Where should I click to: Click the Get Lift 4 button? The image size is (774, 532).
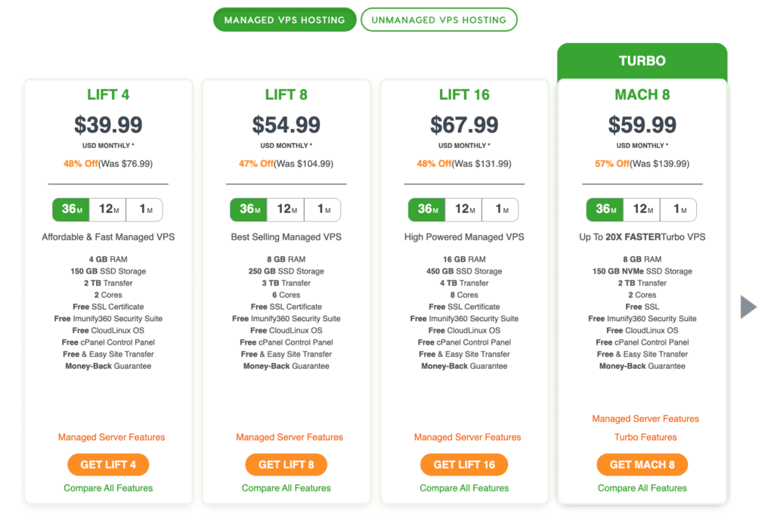click(108, 465)
